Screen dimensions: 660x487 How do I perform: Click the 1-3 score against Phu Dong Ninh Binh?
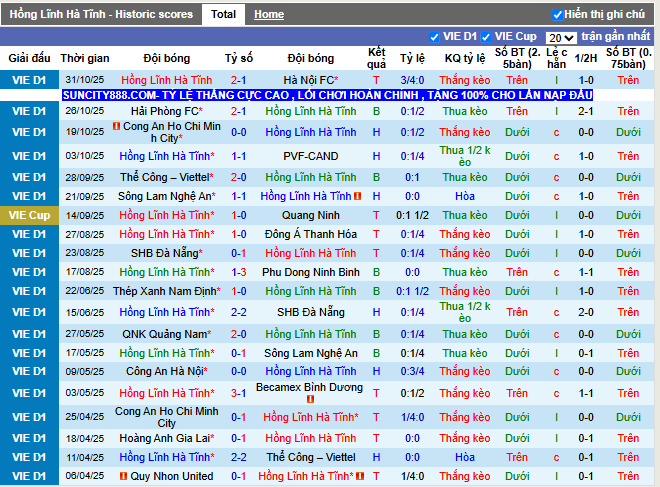(239, 272)
